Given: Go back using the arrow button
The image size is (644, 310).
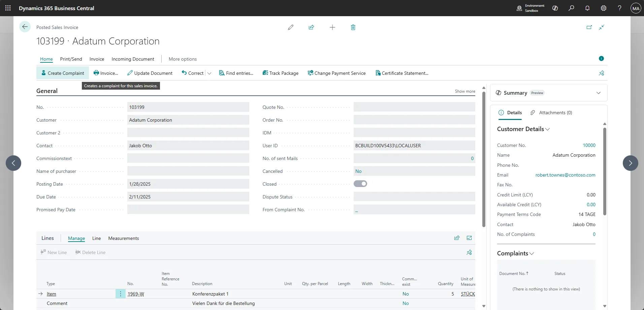Looking at the screenshot, I should (x=25, y=27).
